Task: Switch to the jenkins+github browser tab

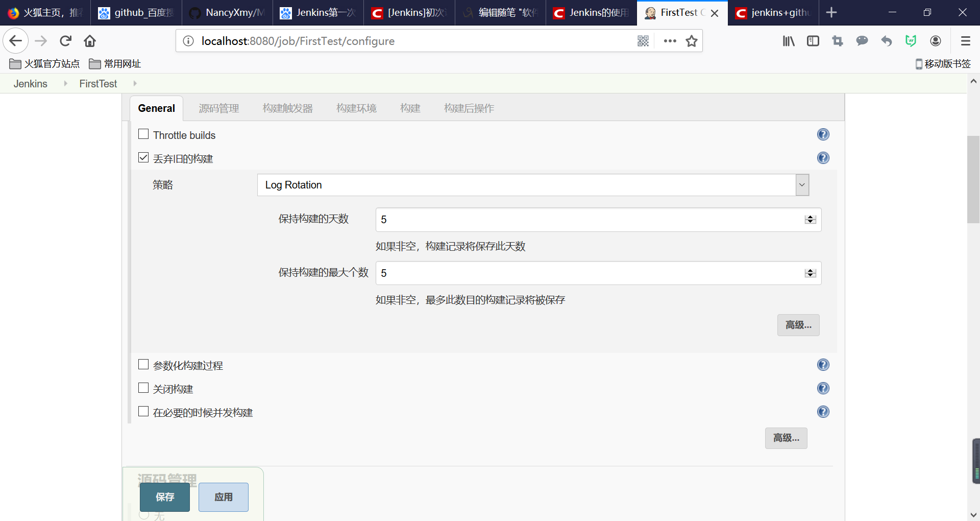Action: (x=773, y=13)
